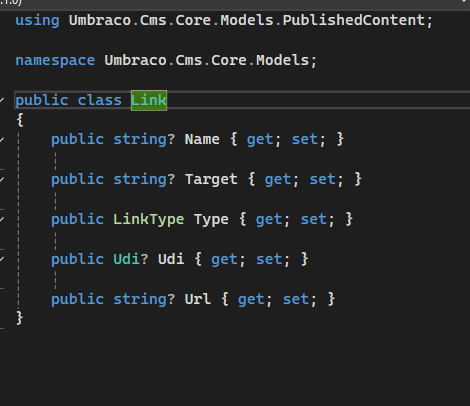The image size is (470, 406).
Task: Collapse the Udi property outline chevron
Action: click(2, 259)
